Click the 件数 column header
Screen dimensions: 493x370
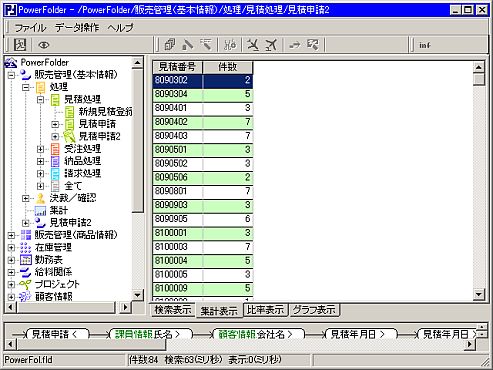(228, 67)
